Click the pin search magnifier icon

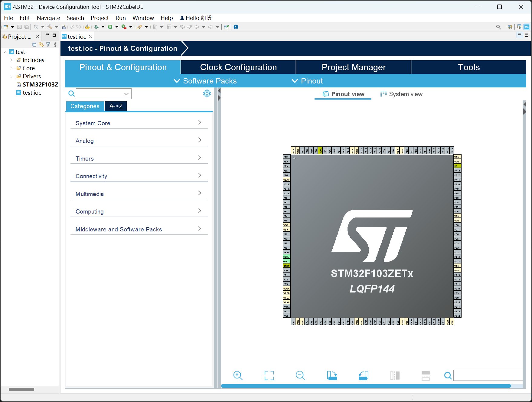448,376
